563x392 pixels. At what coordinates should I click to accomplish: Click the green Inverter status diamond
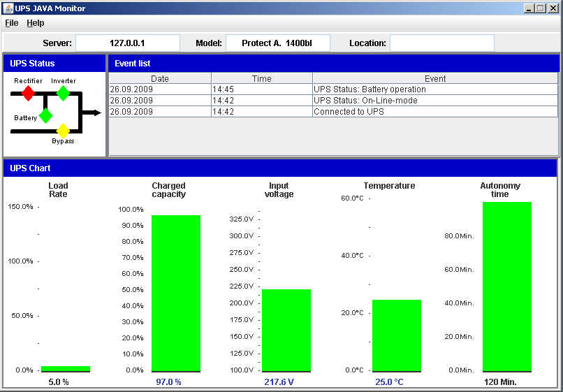point(63,94)
